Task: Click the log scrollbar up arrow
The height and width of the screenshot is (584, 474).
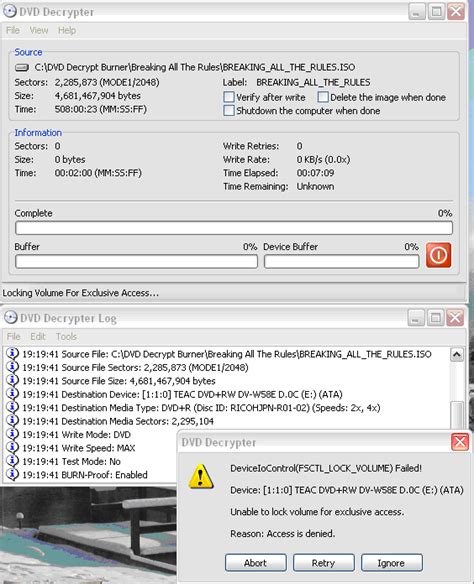Action: [457, 355]
